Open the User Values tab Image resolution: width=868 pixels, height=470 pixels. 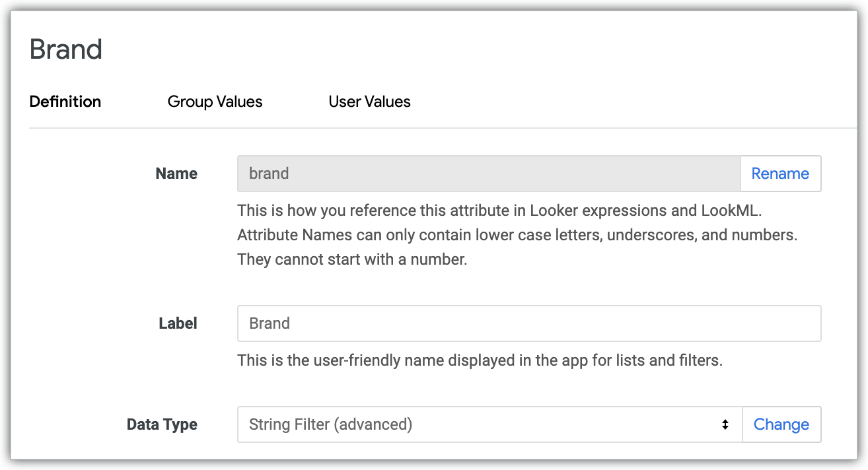pyautogui.click(x=369, y=102)
